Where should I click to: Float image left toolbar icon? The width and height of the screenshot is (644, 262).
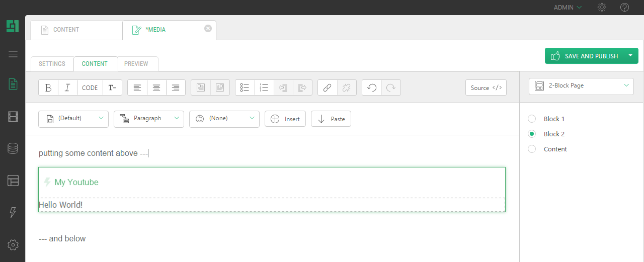click(201, 88)
